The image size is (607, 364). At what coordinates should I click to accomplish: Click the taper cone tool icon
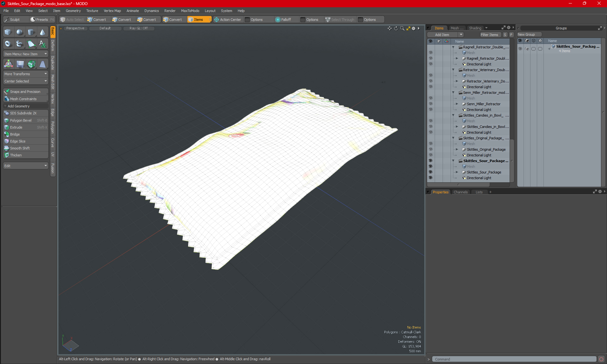(x=42, y=64)
